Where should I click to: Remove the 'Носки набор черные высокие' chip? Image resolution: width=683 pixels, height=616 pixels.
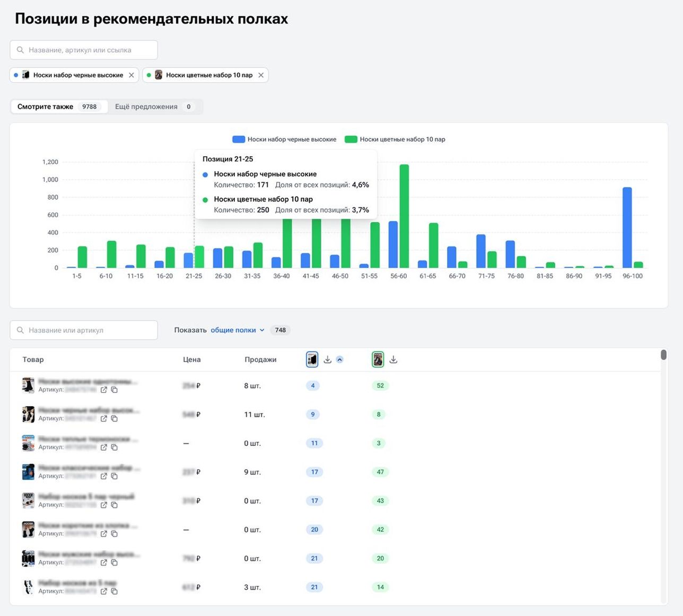(132, 75)
